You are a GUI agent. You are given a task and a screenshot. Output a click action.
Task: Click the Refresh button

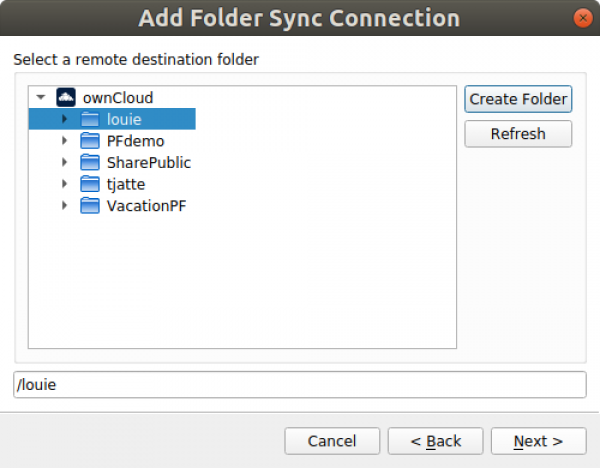518,134
